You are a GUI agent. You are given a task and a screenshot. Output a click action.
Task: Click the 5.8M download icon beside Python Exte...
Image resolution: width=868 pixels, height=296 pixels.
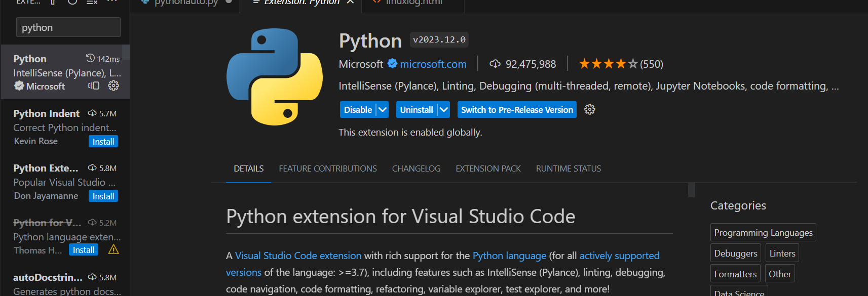pos(92,168)
